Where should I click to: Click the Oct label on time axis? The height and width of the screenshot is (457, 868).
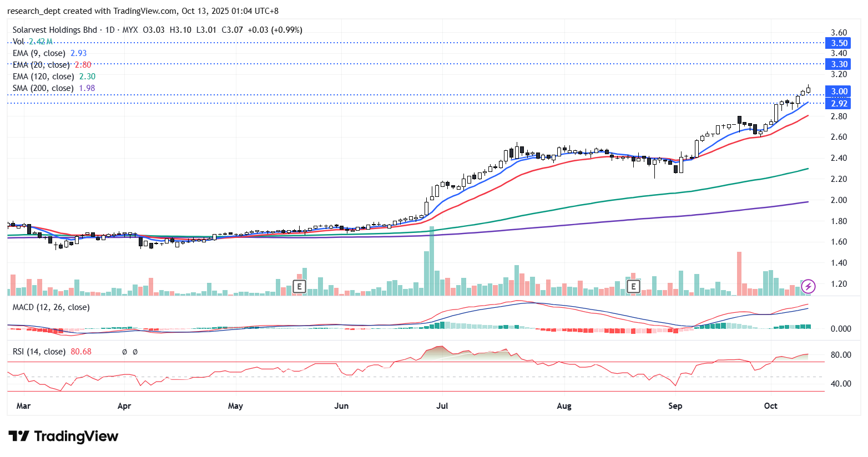tap(770, 406)
